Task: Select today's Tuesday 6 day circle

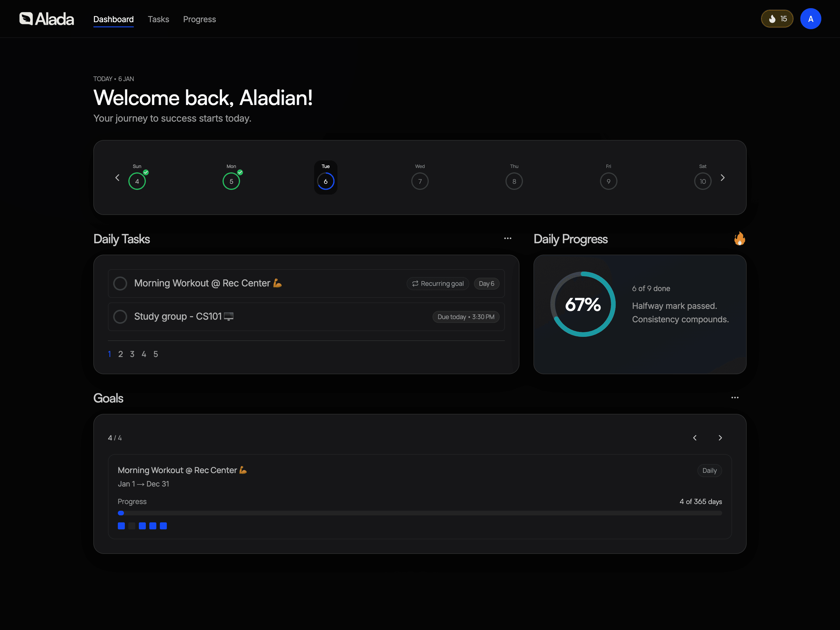Action: [325, 181]
